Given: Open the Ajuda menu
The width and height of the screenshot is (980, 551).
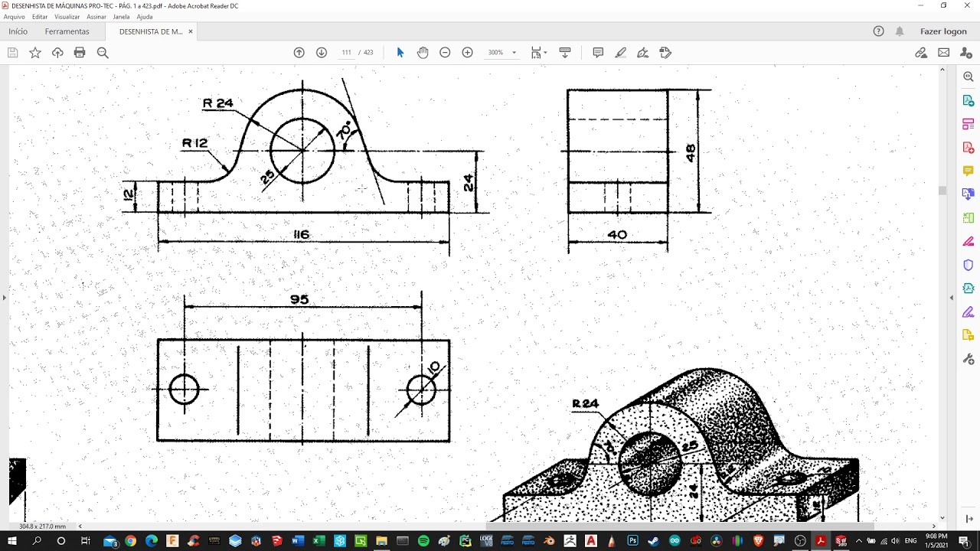Looking at the screenshot, I should tap(145, 17).
